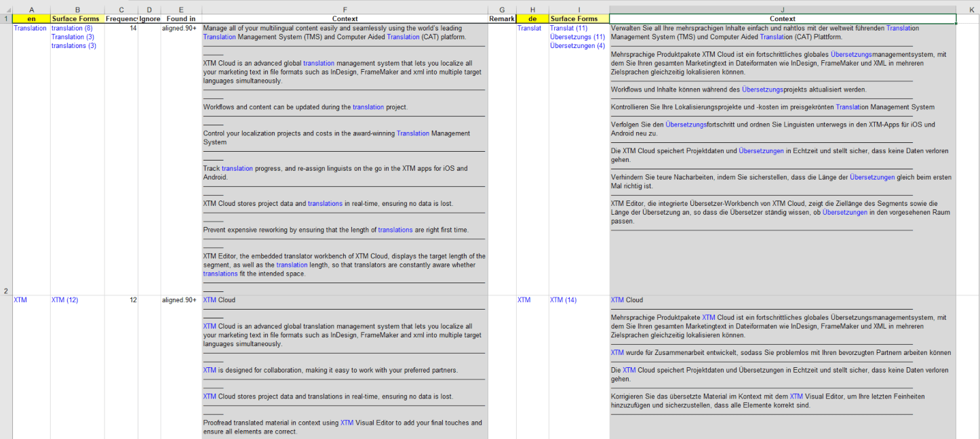This screenshot has height=439, width=980.
Task: Select column E header
Action: [x=181, y=9]
